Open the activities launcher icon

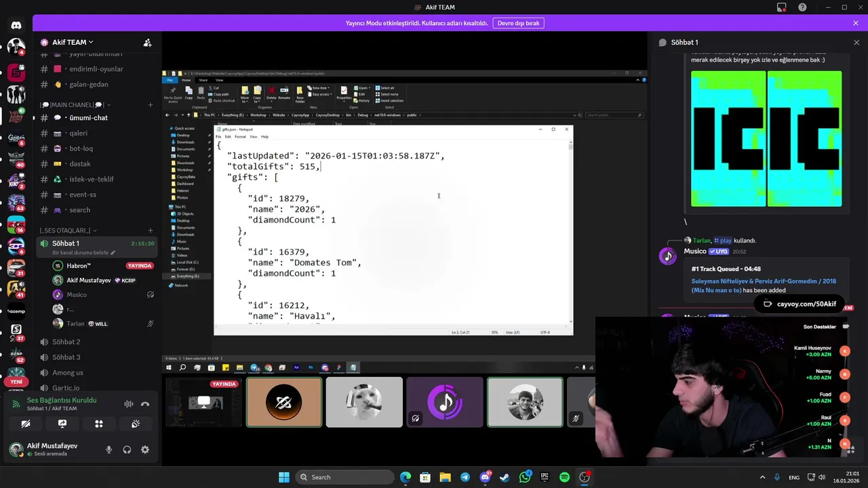(99, 424)
